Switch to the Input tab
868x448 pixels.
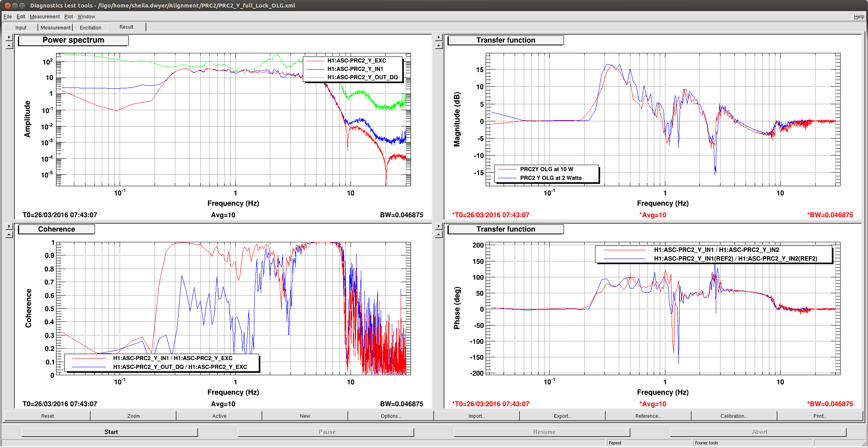21,27
